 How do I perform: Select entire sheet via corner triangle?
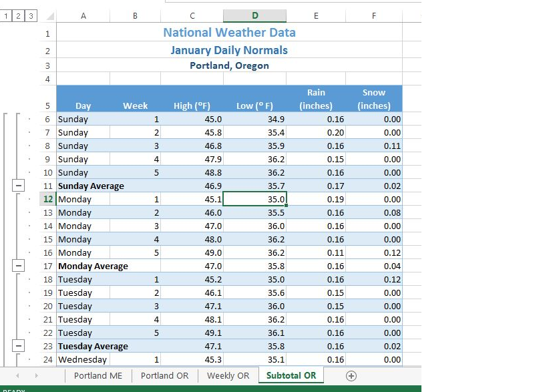pyautogui.click(x=51, y=16)
